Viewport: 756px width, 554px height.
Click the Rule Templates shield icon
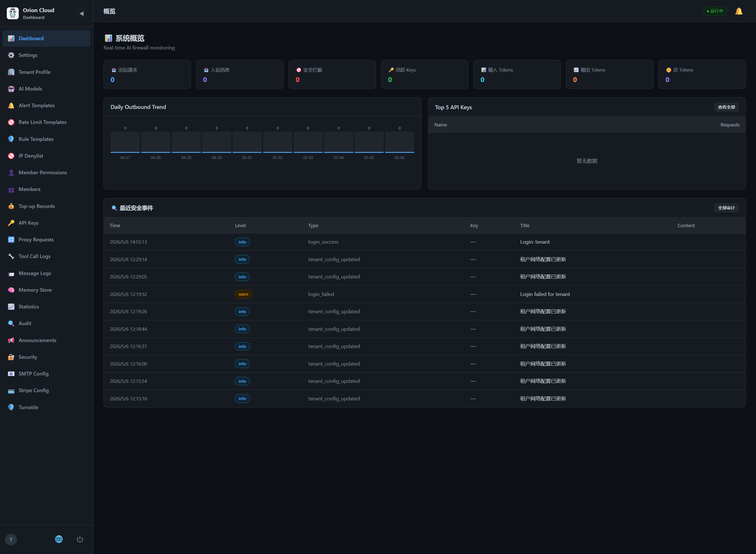(x=11, y=139)
